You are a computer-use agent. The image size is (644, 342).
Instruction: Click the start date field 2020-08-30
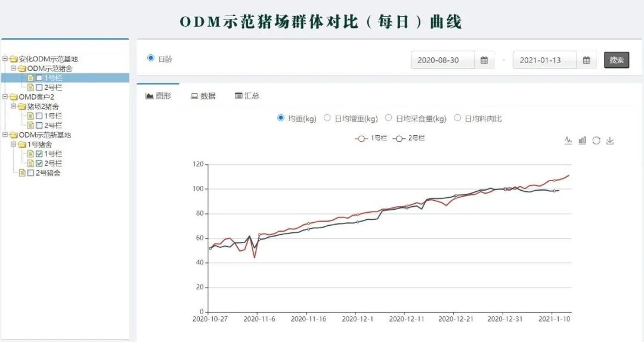coord(442,60)
